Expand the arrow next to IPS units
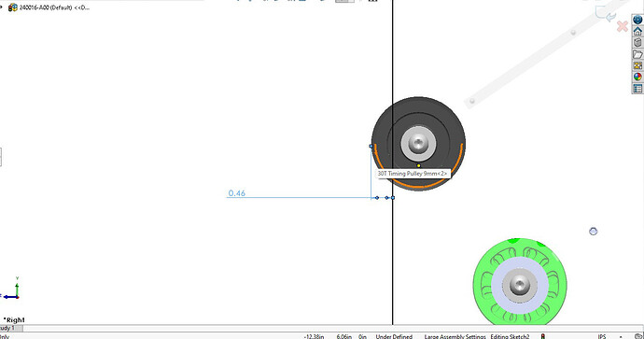Screen dimensions: 644x339 (x=621, y=337)
